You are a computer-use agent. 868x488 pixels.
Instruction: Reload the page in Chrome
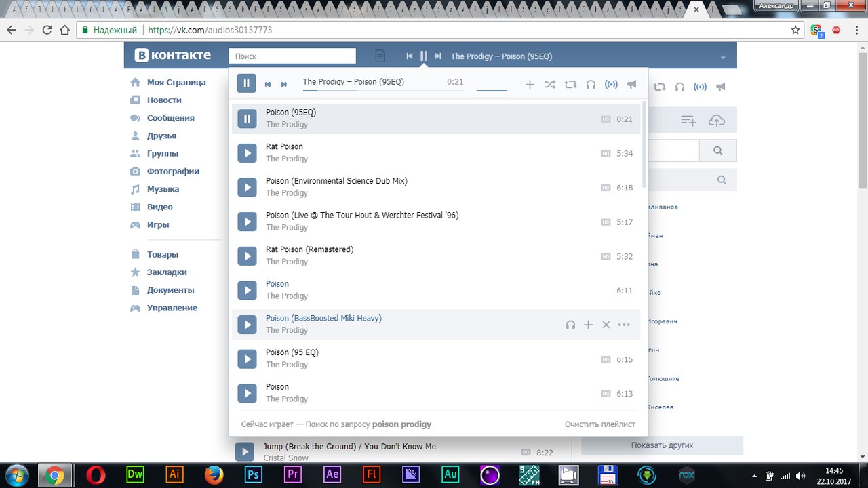click(x=47, y=30)
